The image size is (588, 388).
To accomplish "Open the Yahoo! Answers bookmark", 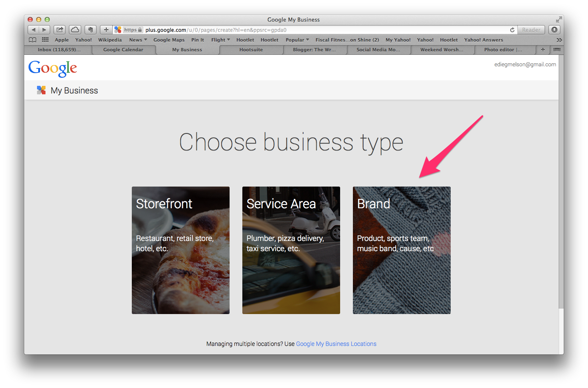I will click(x=483, y=40).
